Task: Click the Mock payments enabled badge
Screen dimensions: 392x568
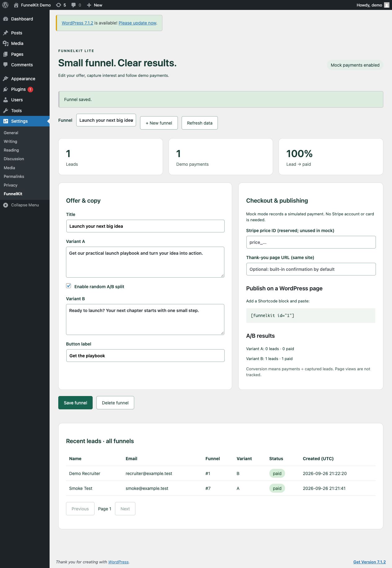Action: coord(355,65)
